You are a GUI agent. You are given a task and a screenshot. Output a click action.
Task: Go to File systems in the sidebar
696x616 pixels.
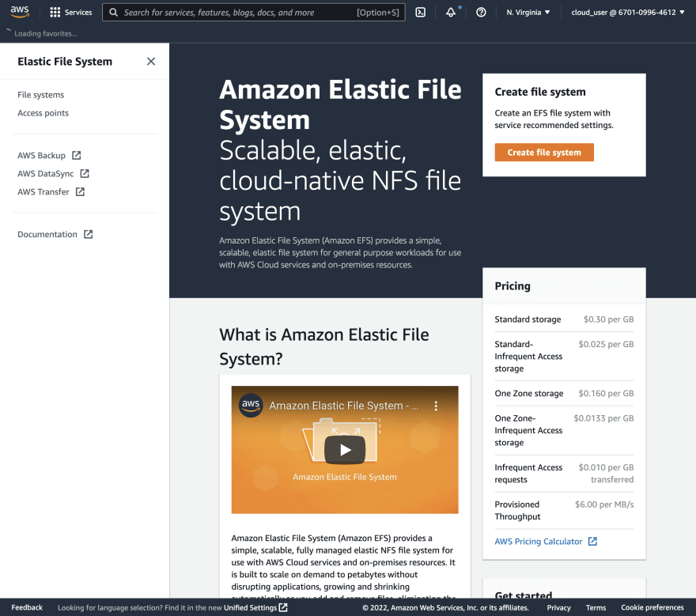point(41,95)
